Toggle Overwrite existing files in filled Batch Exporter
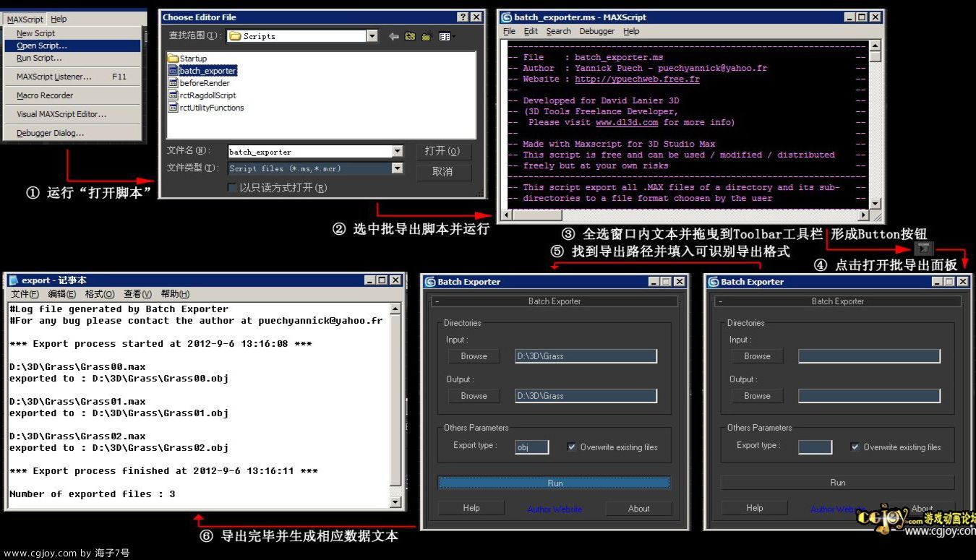This screenshot has height=560, width=976. [572, 447]
